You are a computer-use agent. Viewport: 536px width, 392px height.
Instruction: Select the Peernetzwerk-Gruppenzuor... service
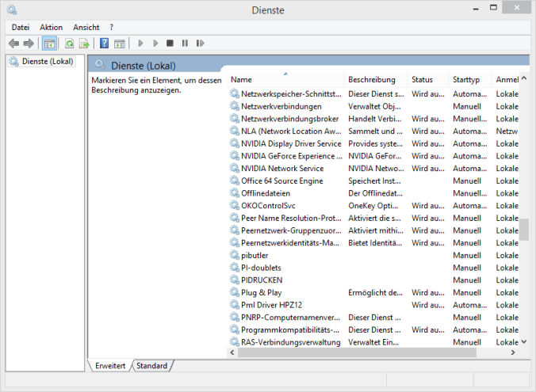pos(291,230)
